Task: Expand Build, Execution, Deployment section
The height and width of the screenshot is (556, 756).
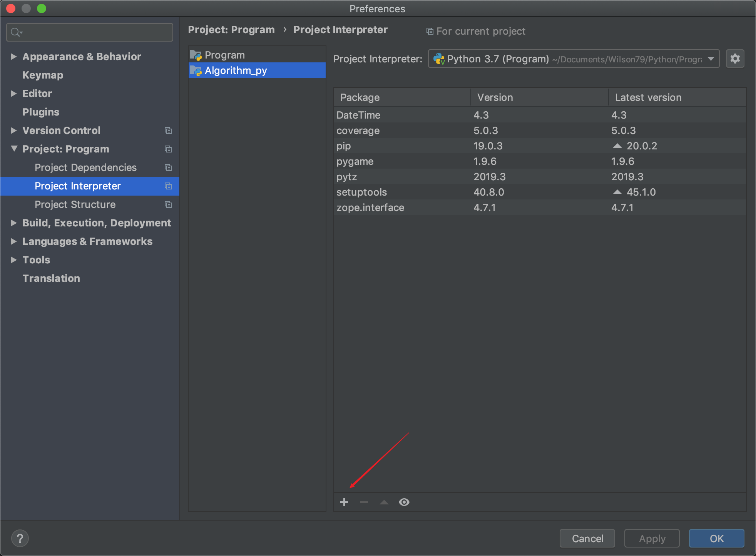Action: (x=13, y=223)
